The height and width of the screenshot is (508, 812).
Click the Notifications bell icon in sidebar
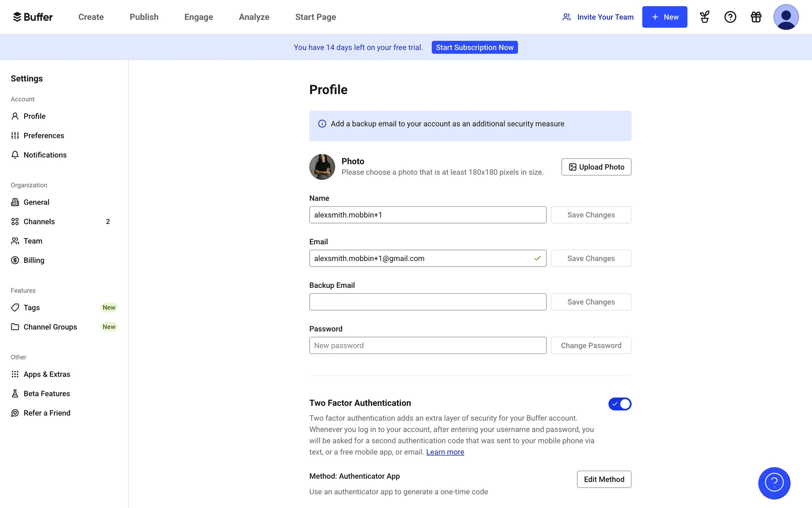[x=15, y=155]
